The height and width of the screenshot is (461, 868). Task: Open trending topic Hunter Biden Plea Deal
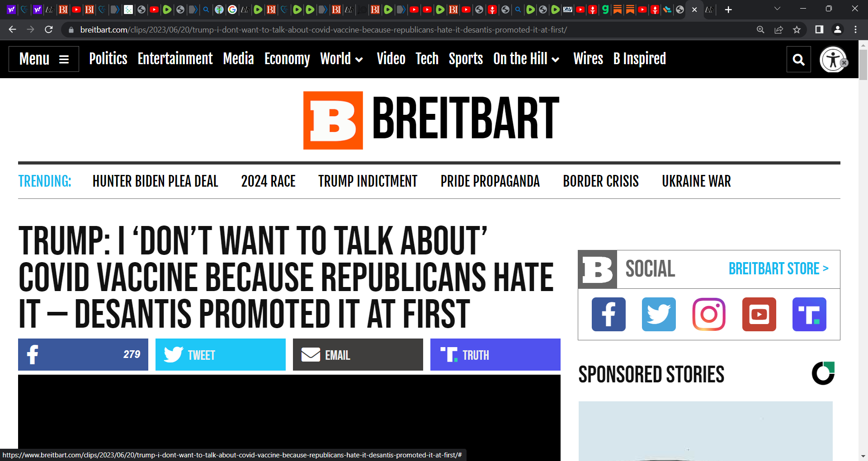pyautogui.click(x=156, y=181)
